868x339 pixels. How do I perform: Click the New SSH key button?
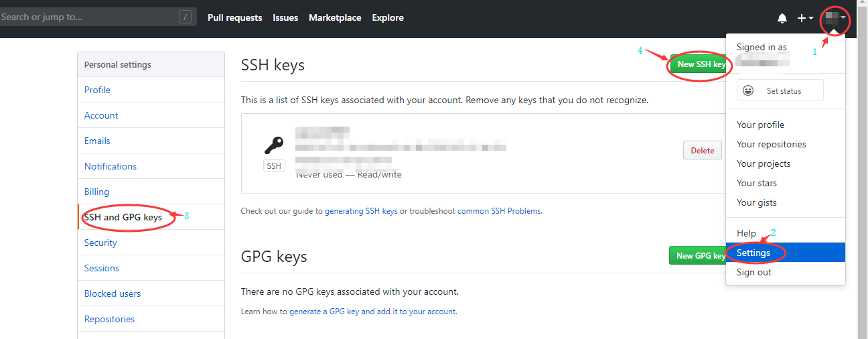pos(699,64)
